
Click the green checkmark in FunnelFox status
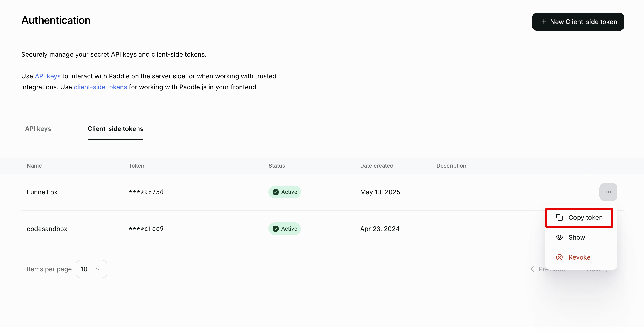276,192
